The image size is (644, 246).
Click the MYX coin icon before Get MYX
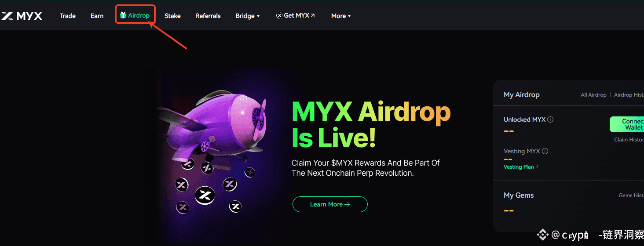click(279, 15)
